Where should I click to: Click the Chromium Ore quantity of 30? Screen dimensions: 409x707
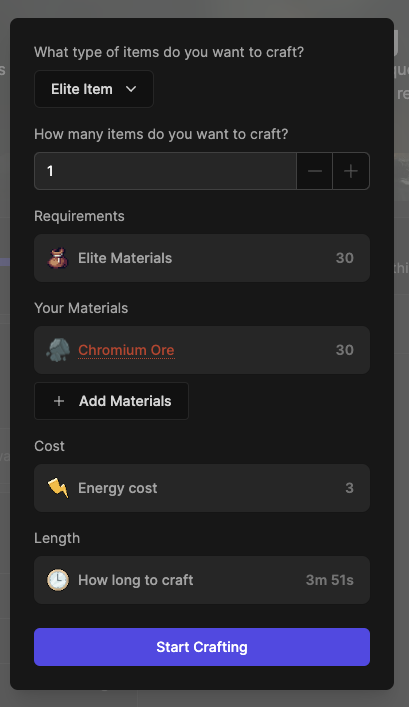coord(345,350)
